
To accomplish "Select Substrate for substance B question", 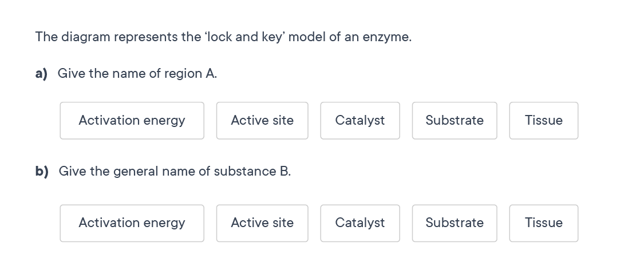I will (455, 223).
